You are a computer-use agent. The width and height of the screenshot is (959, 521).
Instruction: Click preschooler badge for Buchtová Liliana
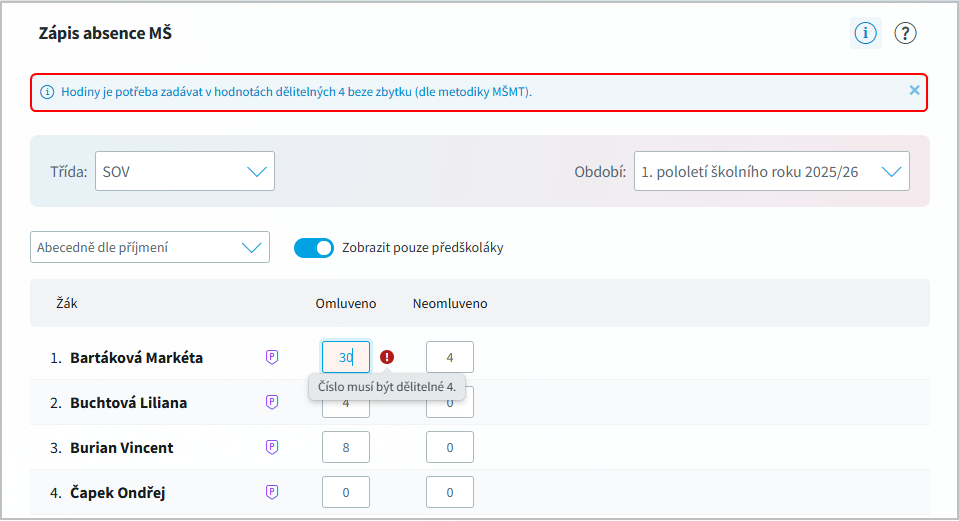click(271, 402)
